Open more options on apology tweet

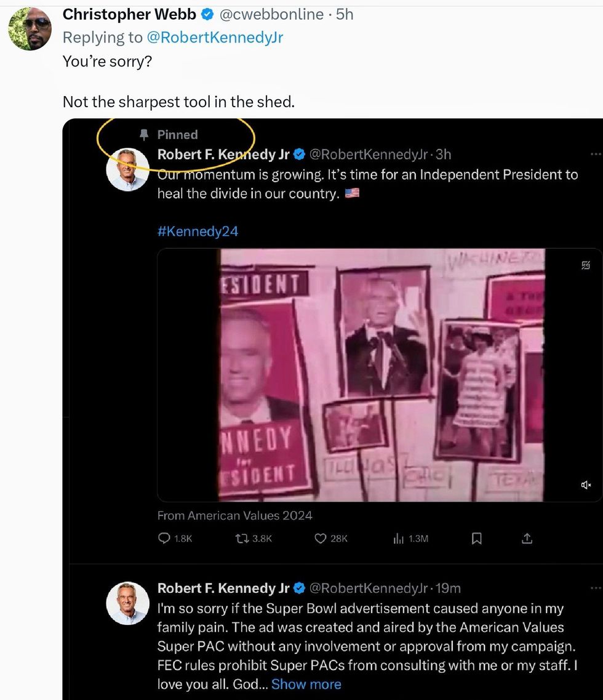pos(594,588)
